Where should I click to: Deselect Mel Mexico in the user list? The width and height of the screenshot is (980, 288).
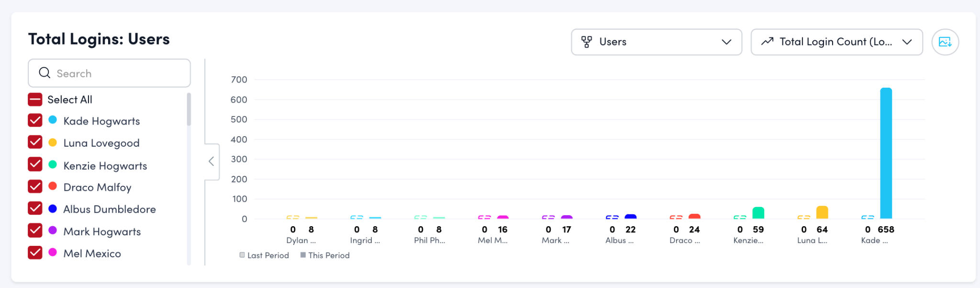[x=35, y=253]
